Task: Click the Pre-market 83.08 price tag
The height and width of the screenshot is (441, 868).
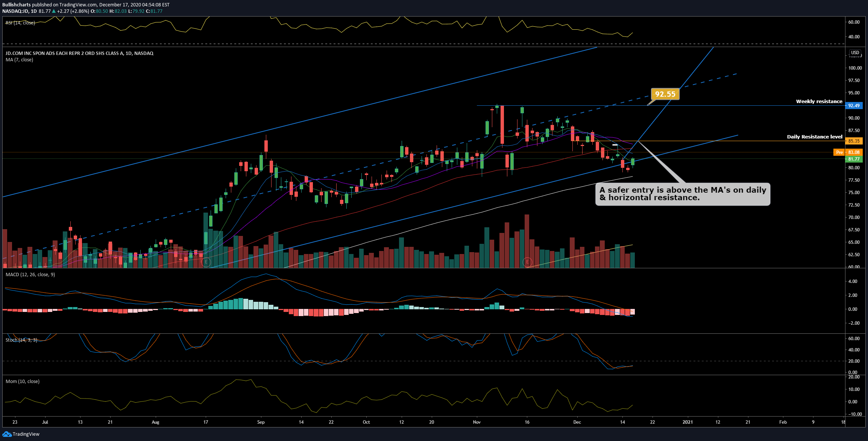Action: [848, 152]
